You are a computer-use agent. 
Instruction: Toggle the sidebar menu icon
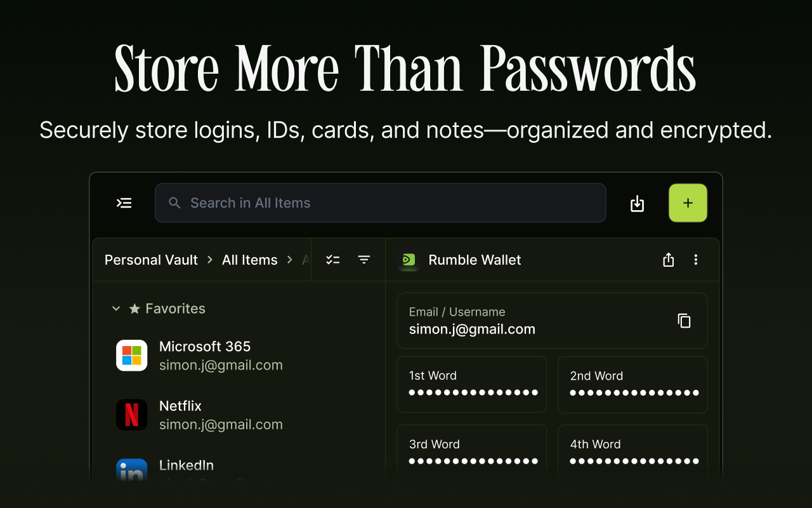point(124,203)
